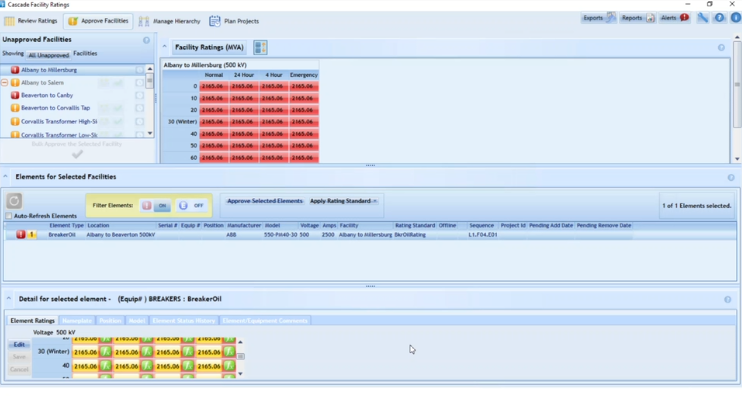The width and height of the screenshot is (742, 396).
Task: Toggle the red alert filter ON switch
Action: point(155,206)
